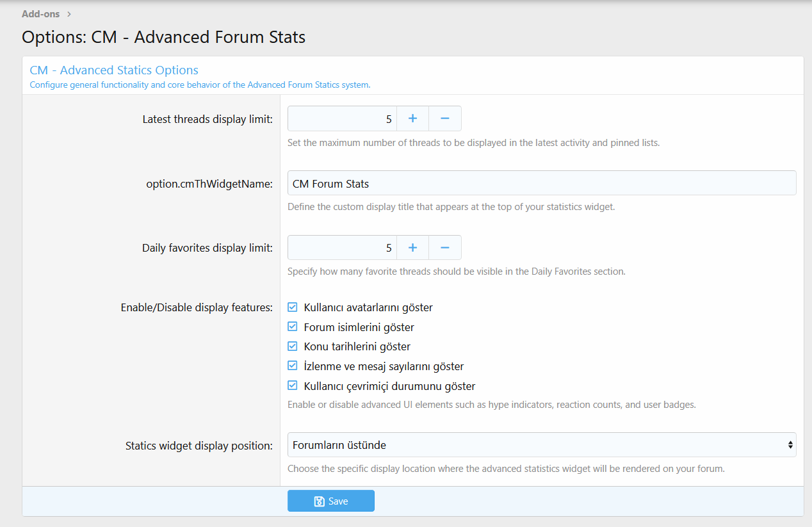The height and width of the screenshot is (527, 812).
Task: Click the Save button
Action: pyautogui.click(x=330, y=501)
